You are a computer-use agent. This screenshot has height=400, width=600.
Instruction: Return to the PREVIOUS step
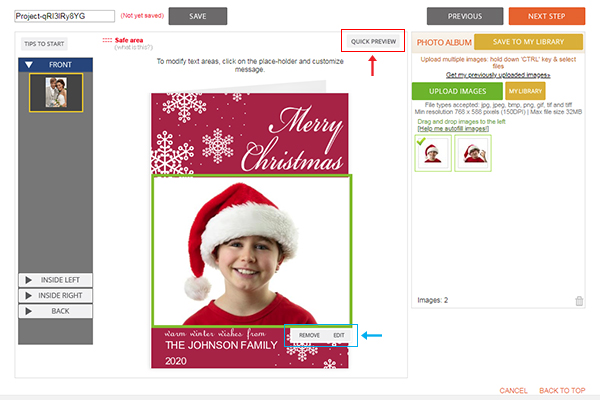tap(465, 16)
